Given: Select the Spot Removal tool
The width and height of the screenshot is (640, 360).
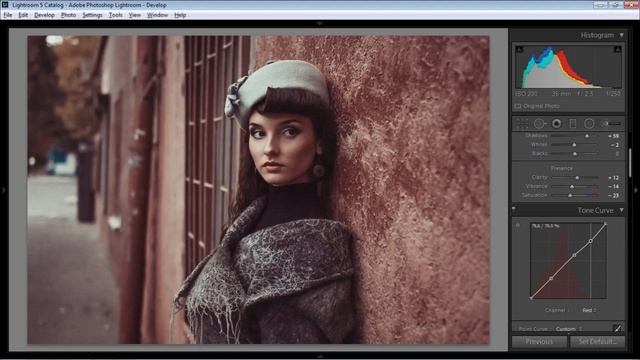Looking at the screenshot, I should (x=540, y=124).
